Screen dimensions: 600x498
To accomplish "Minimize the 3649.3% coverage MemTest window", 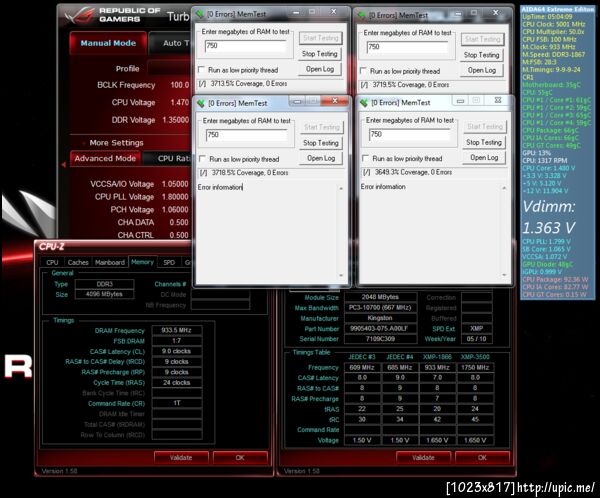I will coord(460,101).
